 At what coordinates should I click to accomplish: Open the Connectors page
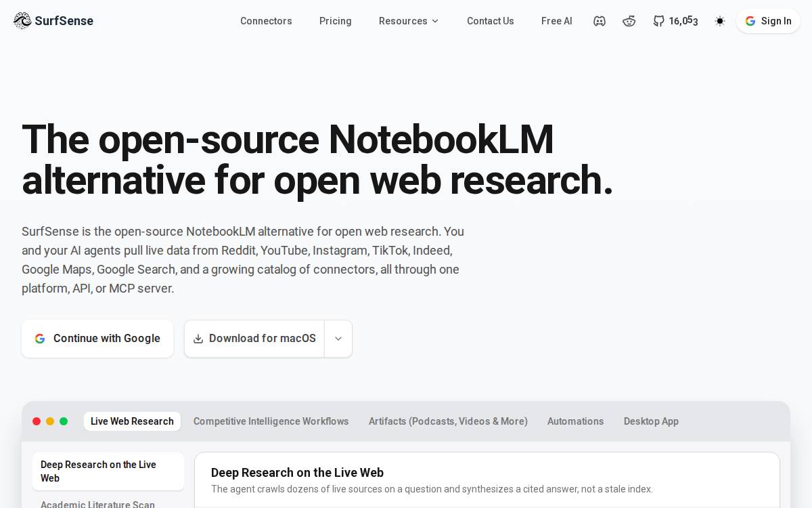pyautogui.click(x=266, y=21)
